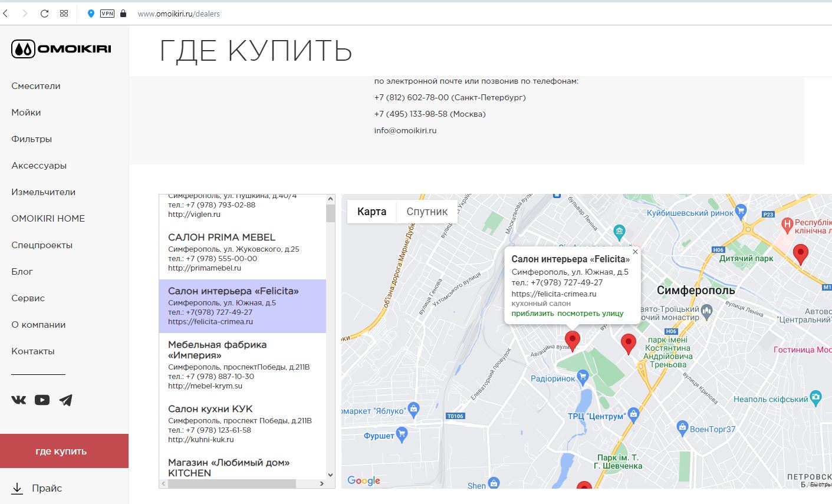Open the VK social icon
Screen dimensions: 832x504
pyautogui.click(x=19, y=400)
